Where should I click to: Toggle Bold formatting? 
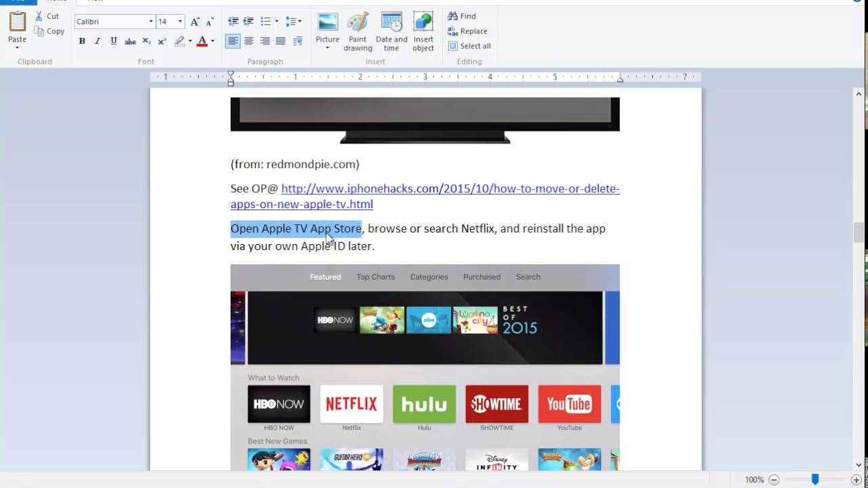click(x=82, y=41)
